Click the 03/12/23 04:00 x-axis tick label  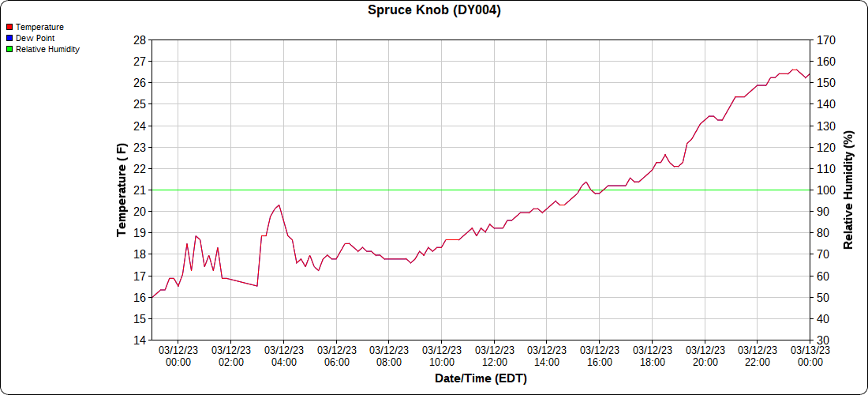point(283,355)
